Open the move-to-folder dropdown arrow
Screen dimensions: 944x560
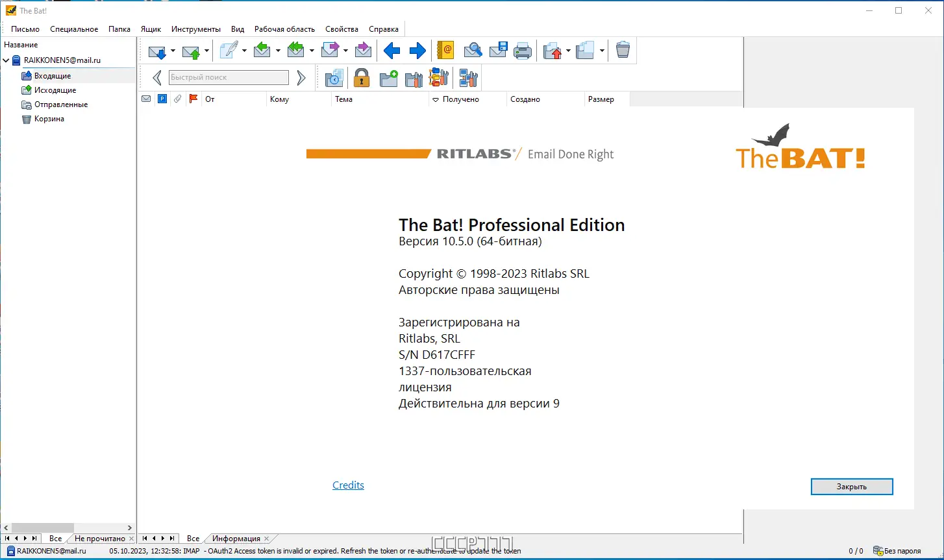[x=568, y=51]
